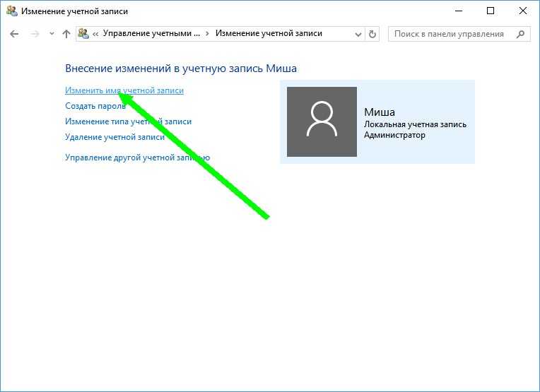Click the title bar window icon
Image resolution: width=540 pixels, height=392 pixels.
click(12, 11)
